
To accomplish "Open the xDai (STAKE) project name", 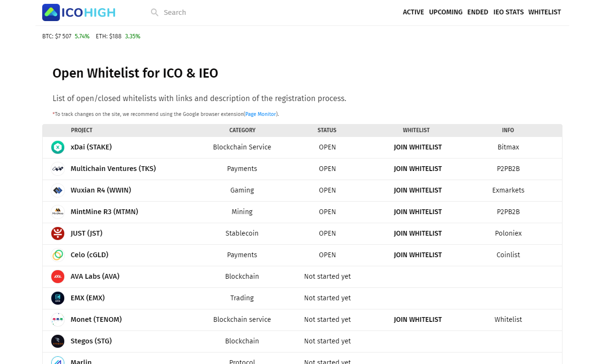I will [x=91, y=148].
